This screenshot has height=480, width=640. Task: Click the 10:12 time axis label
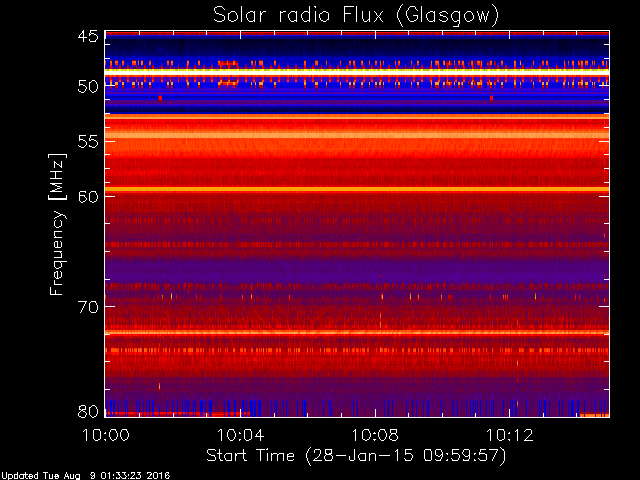(510, 435)
